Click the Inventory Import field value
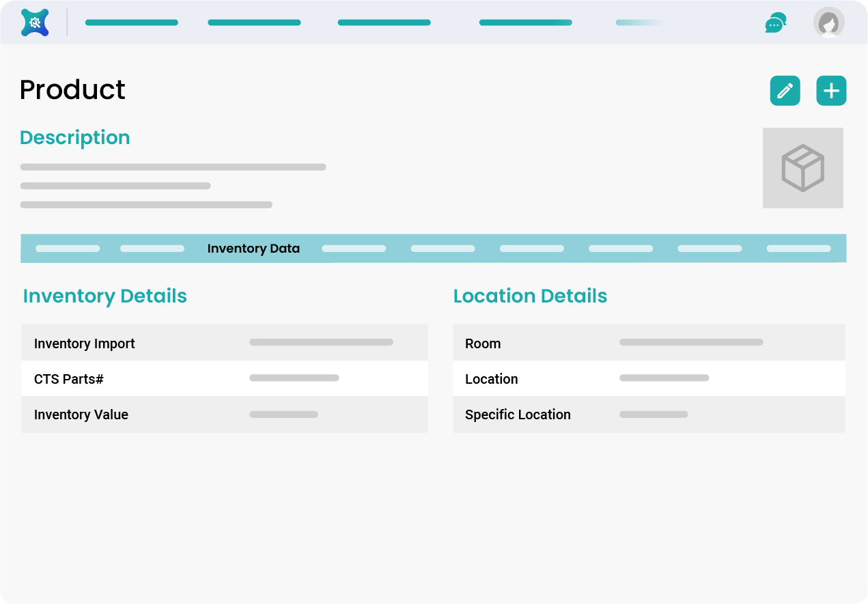Viewport: 868px width, 605px height. (x=321, y=342)
